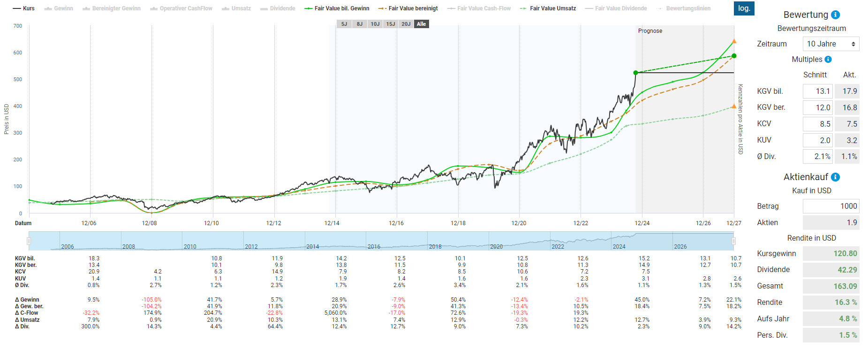
Task: Open the Zeitraum dropdown showing 10 Jahre
Action: (x=830, y=44)
